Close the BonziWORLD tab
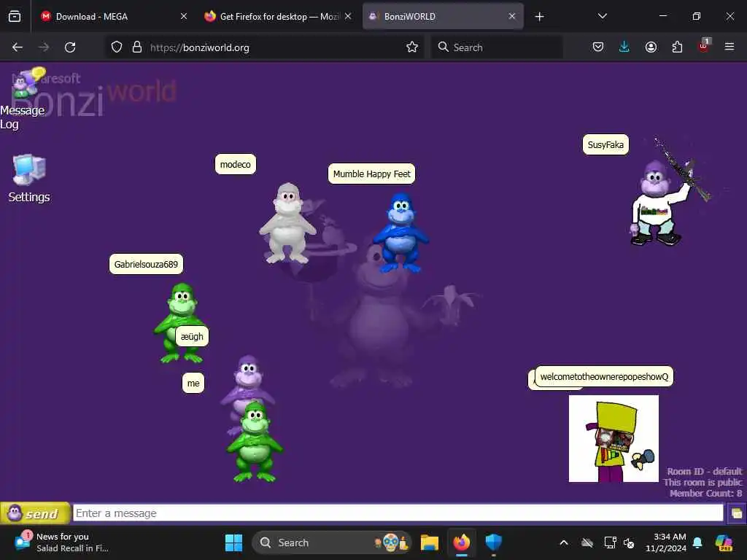 [512, 16]
